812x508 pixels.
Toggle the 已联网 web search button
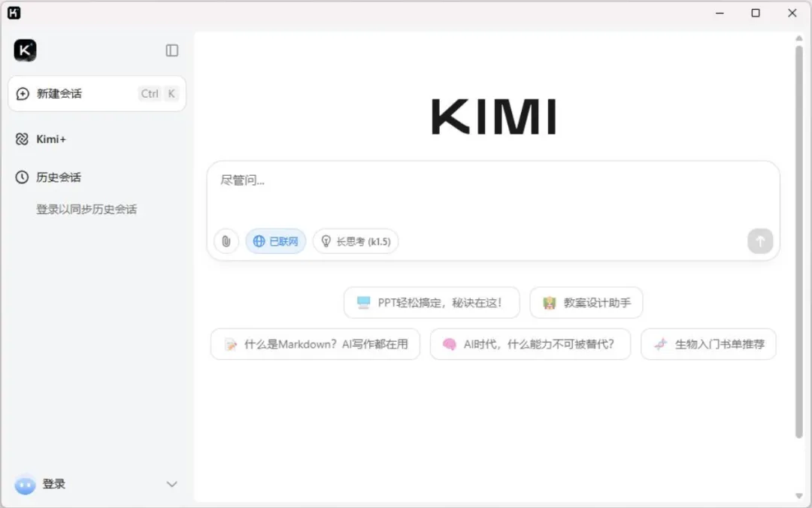coord(275,241)
